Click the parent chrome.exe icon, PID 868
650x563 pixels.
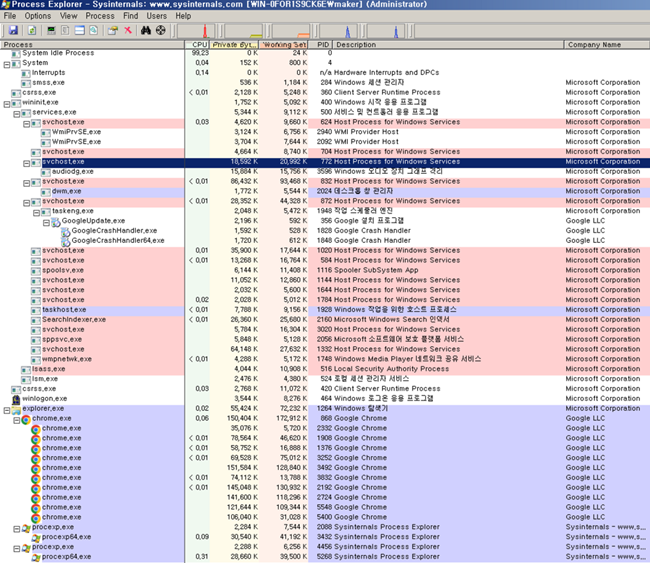pos(26,420)
